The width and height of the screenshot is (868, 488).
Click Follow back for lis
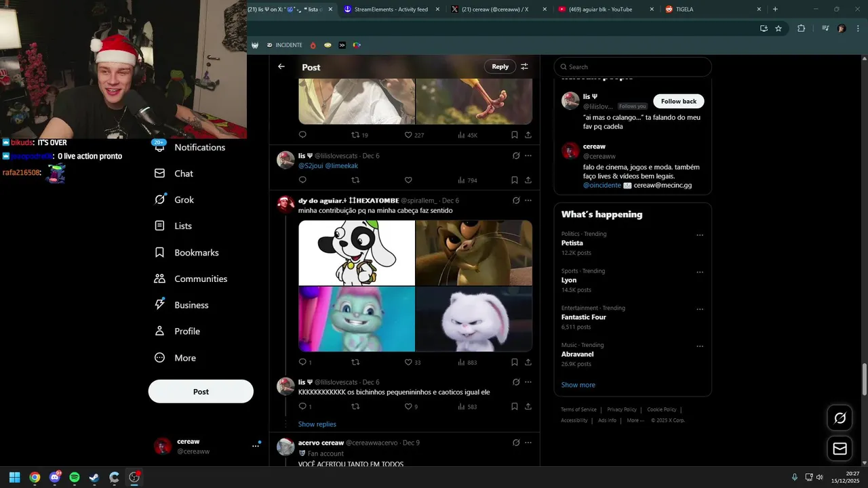point(679,101)
